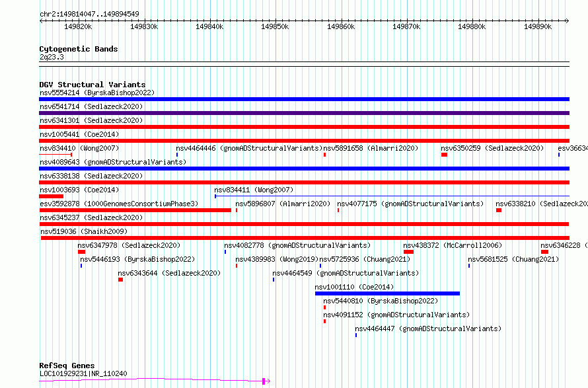The height and width of the screenshot is (388, 588).
Task: Click the chr2:149814047..149894549 coordinate label
Action: point(89,14)
